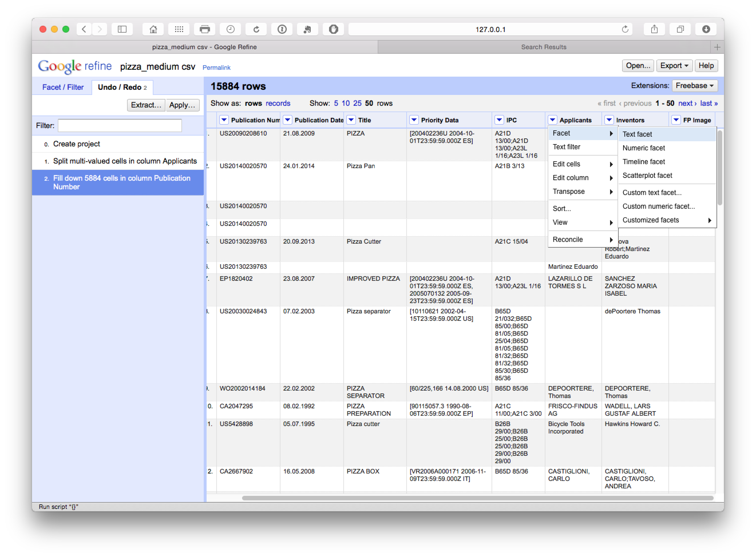Click the show sidebar toolbar icon
This screenshot has width=756, height=557.
click(122, 29)
